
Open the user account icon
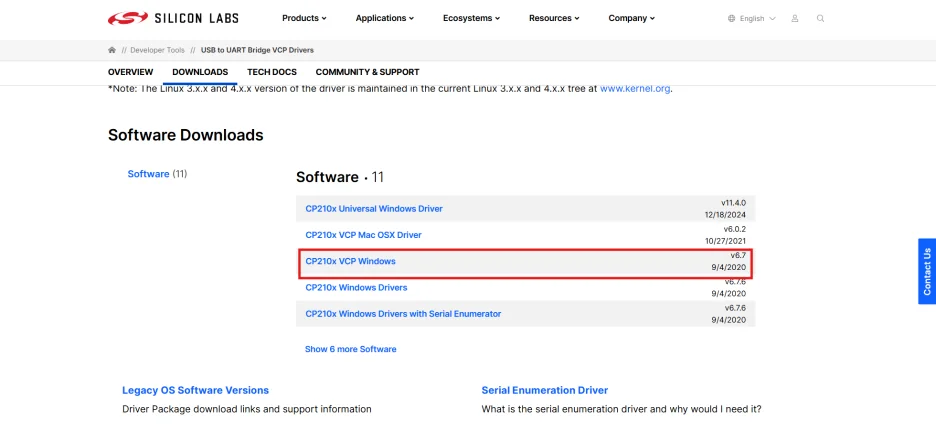(795, 19)
